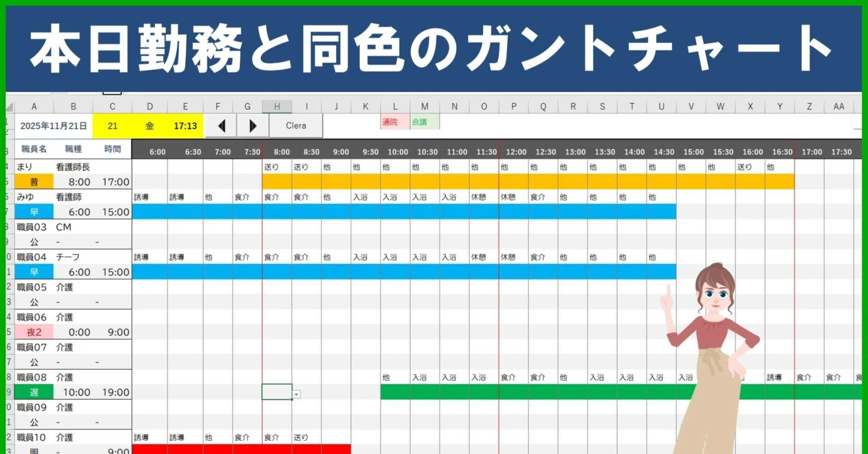Click the green 遅 shift cell
This screenshot has width=868, height=454.
pyautogui.click(x=34, y=392)
